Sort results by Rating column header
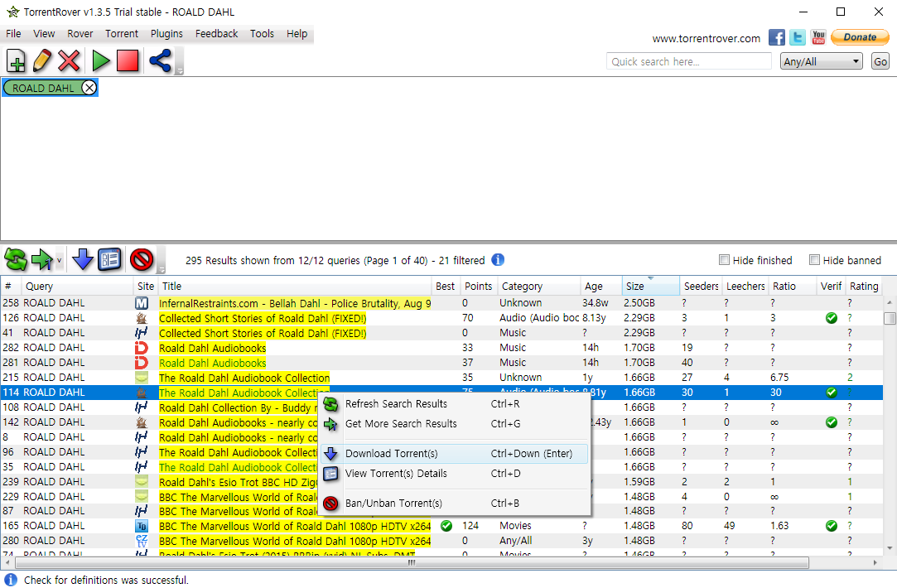Screen dimensions: 897x588 tap(864, 286)
